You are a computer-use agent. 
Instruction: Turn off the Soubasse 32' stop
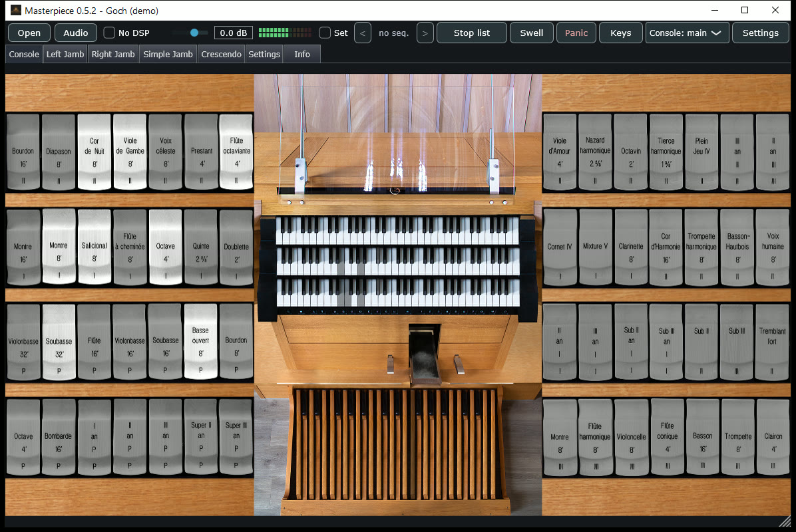(x=59, y=342)
